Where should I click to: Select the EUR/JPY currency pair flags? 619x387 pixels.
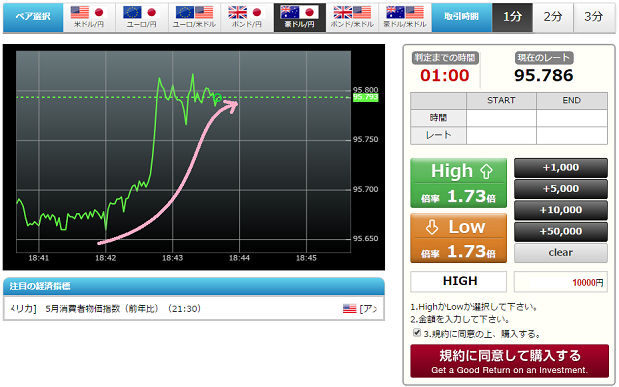click(x=142, y=17)
